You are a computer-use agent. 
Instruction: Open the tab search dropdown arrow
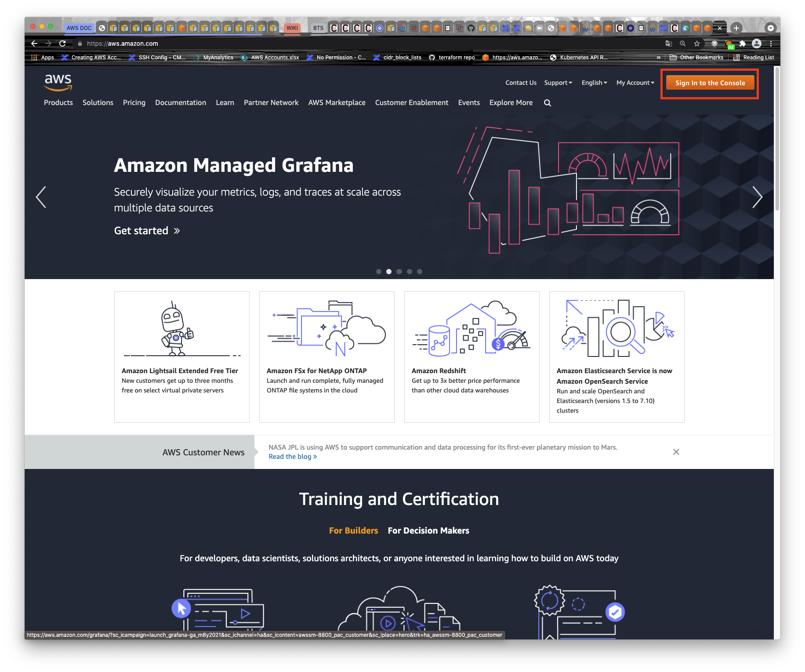[x=771, y=28]
